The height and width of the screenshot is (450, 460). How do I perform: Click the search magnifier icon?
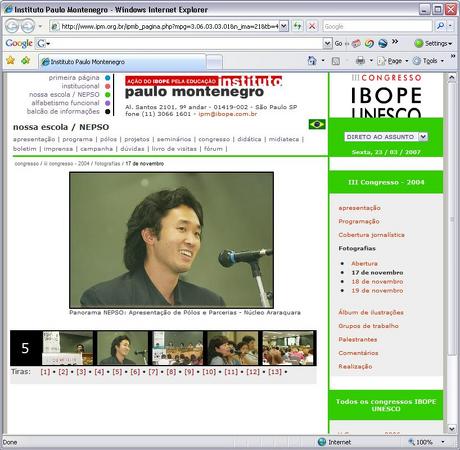point(440,26)
